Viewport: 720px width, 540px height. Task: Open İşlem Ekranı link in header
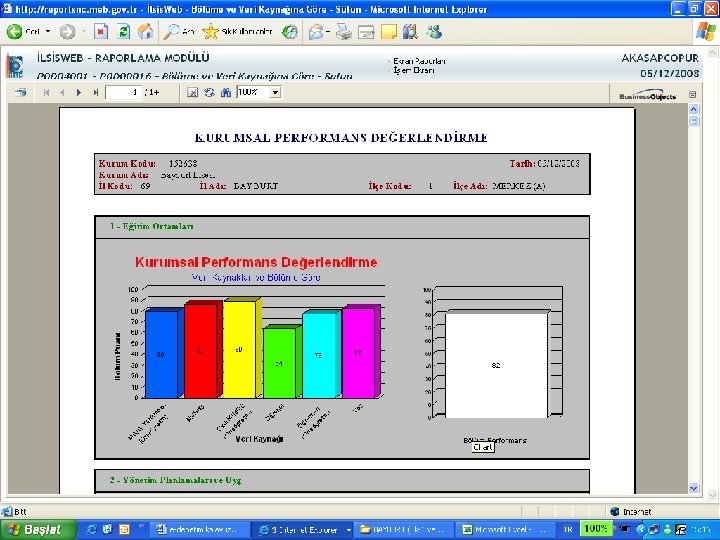(x=414, y=70)
